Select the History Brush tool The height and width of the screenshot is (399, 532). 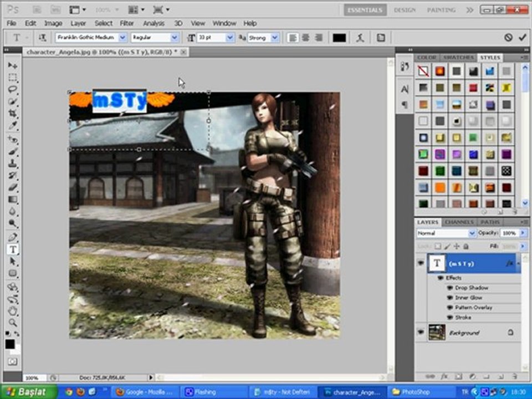[x=13, y=176]
